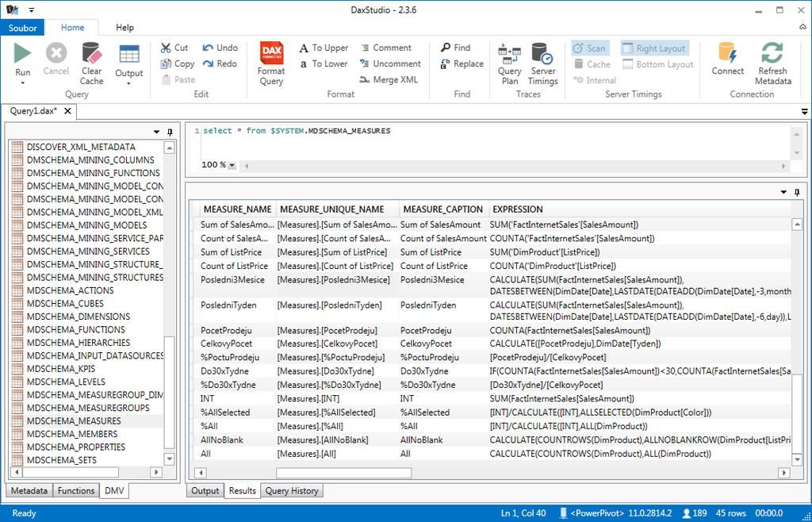Click the results vertical scrollbar down arrow
Image resolution: width=812 pixels, height=522 pixels.
[797, 459]
